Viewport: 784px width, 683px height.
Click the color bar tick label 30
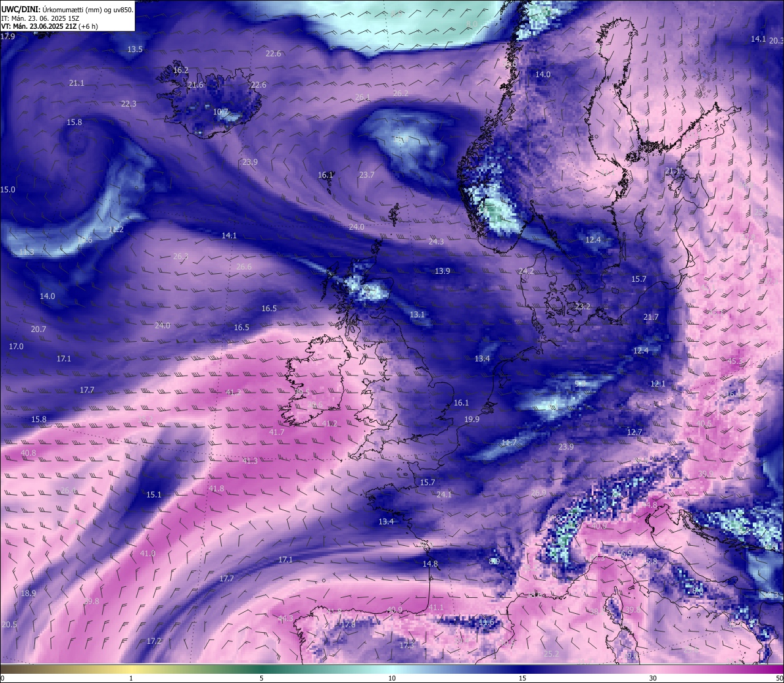[x=653, y=678]
